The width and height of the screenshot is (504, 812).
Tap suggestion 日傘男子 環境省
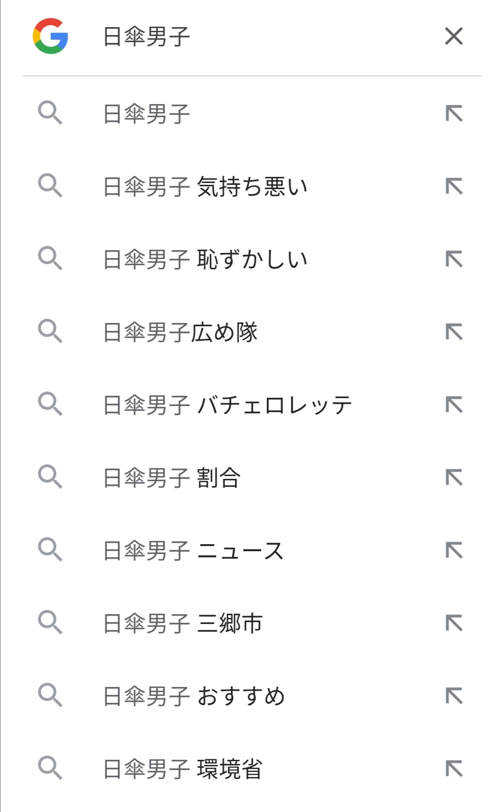tap(183, 769)
